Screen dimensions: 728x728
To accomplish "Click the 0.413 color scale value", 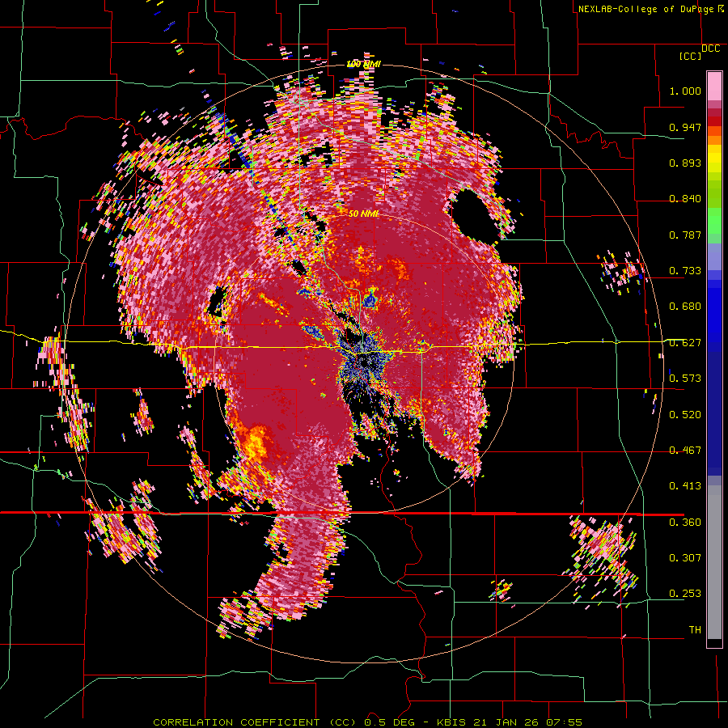I will click(685, 486).
